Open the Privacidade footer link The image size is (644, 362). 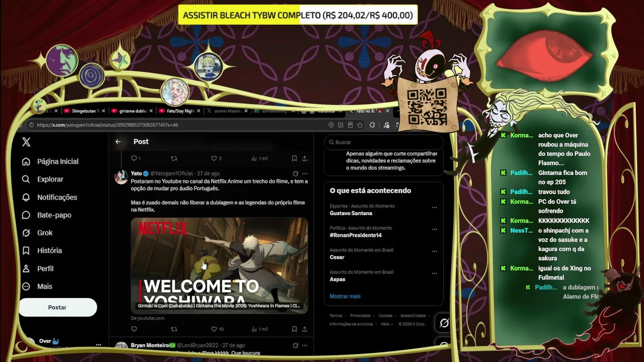click(x=360, y=316)
